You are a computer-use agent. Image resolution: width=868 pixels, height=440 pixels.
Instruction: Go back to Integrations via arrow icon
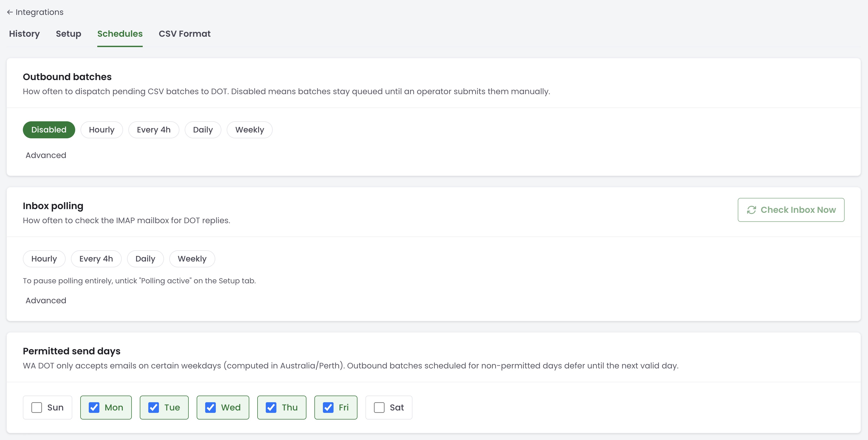tap(10, 12)
